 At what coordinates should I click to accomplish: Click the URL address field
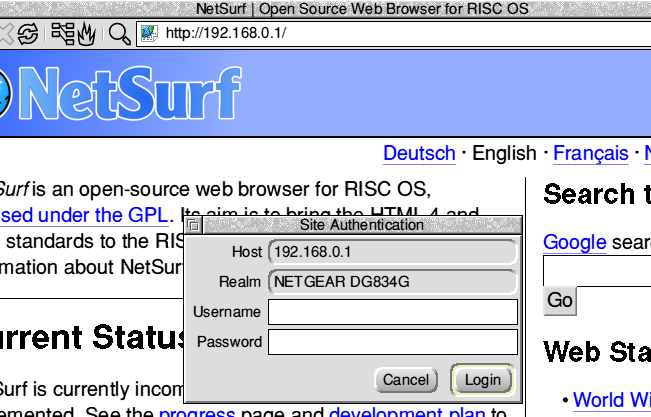[400, 33]
